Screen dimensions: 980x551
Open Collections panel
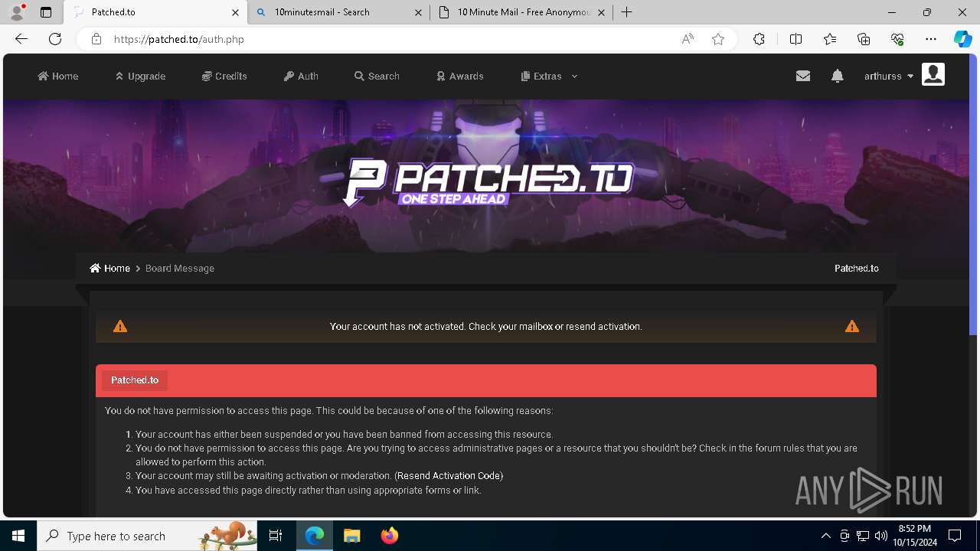[864, 39]
